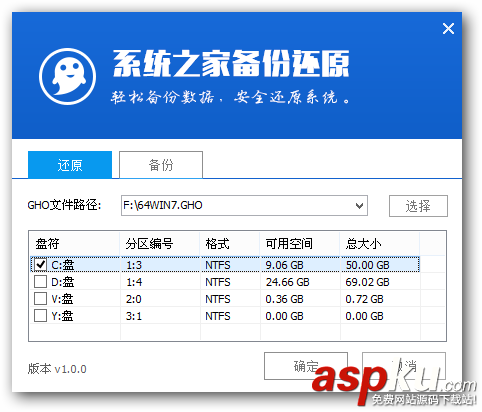Click the NTFS cell in C: row
The width and height of the screenshot is (482, 412).
pyautogui.click(x=218, y=265)
